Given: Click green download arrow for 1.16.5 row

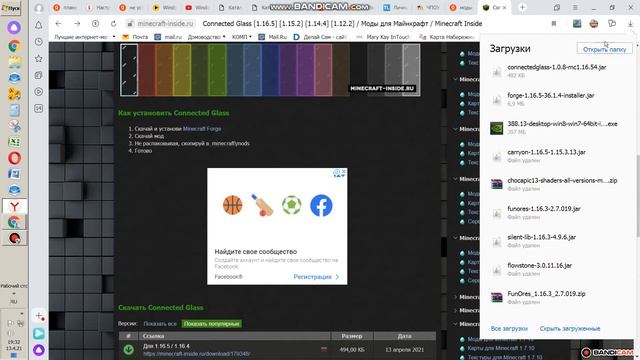Looking at the screenshot, I should coord(129,349).
